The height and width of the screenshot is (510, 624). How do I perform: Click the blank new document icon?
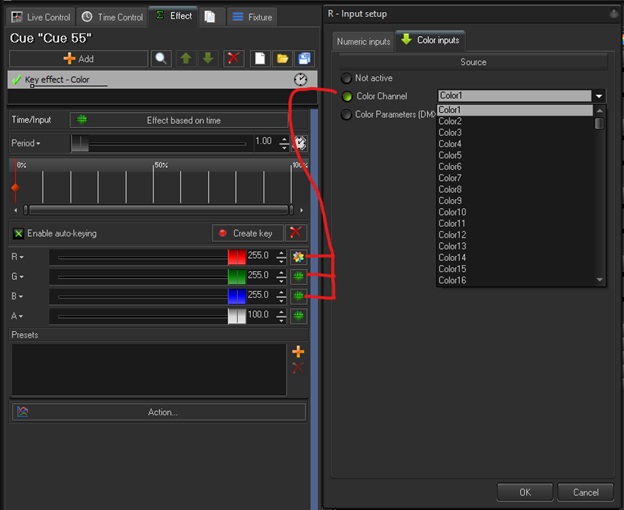258,59
